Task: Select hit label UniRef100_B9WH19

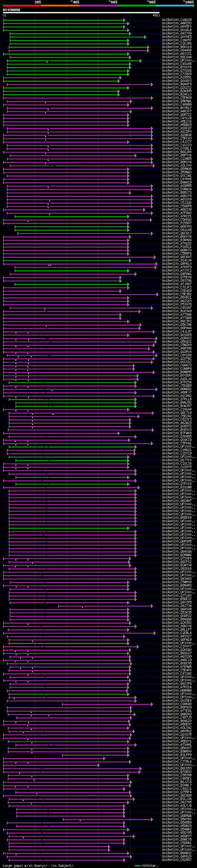Action: point(177,182)
